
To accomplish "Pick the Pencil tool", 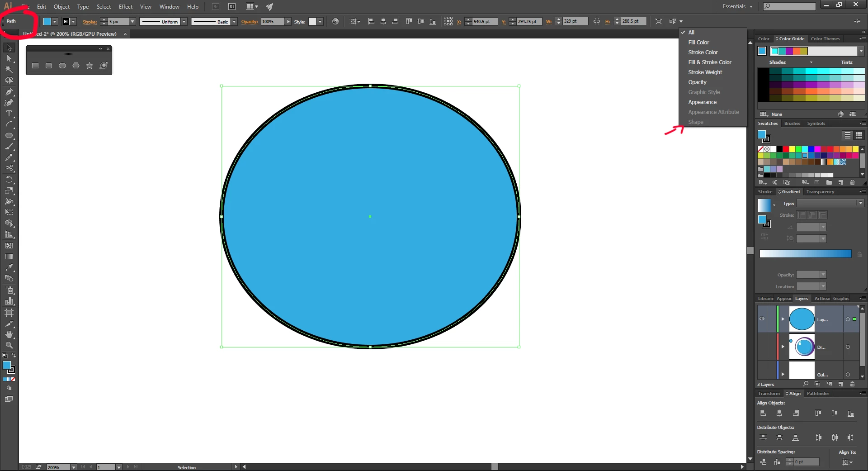I will [x=9, y=157].
